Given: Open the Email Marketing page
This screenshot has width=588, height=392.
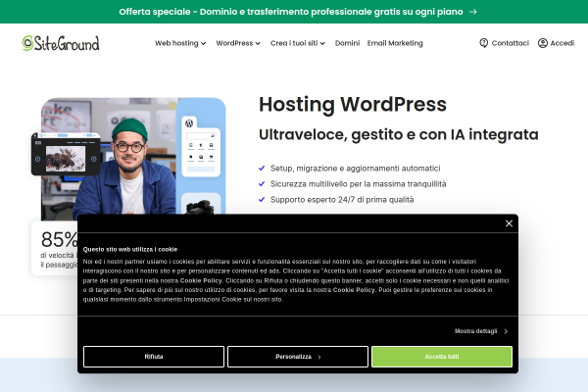Looking at the screenshot, I should pos(395,43).
